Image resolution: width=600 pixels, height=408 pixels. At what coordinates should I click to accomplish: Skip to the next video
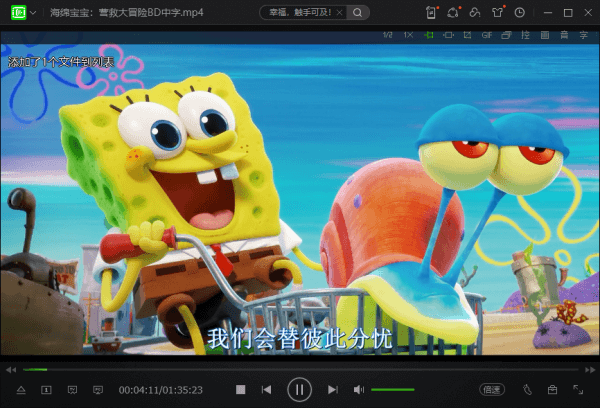[x=333, y=390]
